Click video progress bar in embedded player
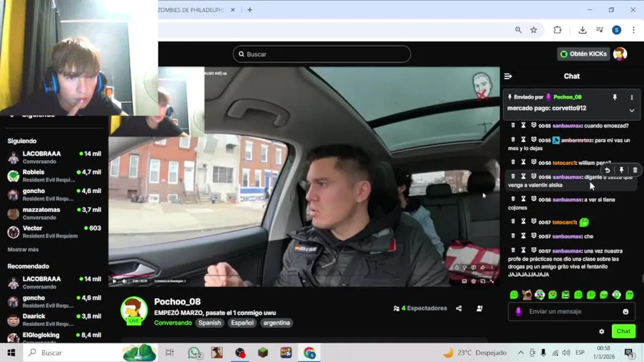Screen dimensions: 644x362 coord(304,276)
